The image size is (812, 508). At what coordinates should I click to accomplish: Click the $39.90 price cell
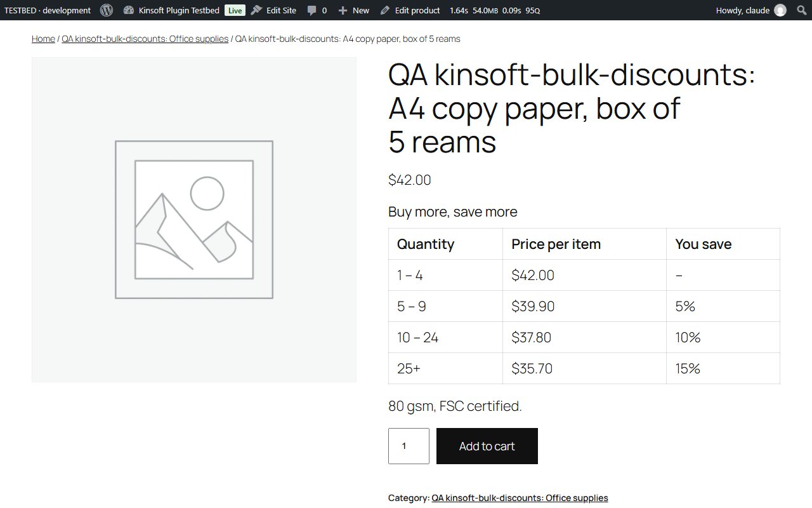click(x=584, y=306)
